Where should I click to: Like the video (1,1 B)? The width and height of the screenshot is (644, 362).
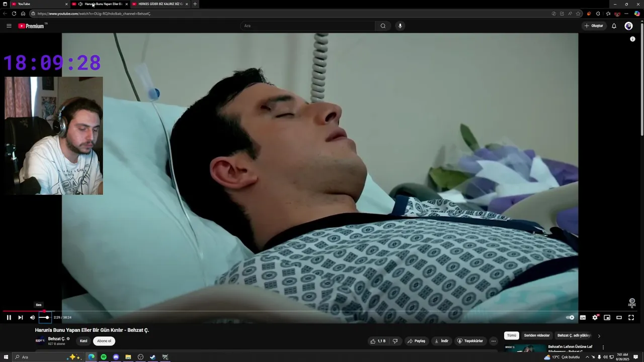[x=378, y=341]
